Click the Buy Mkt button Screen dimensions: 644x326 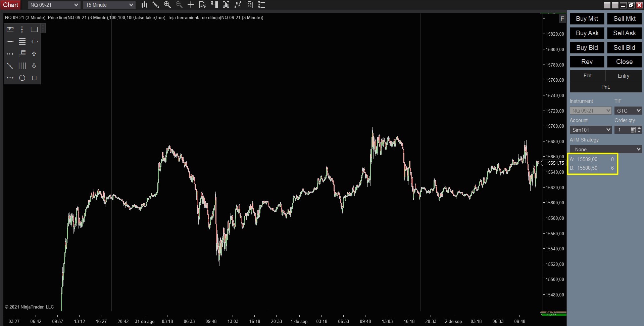click(x=586, y=18)
